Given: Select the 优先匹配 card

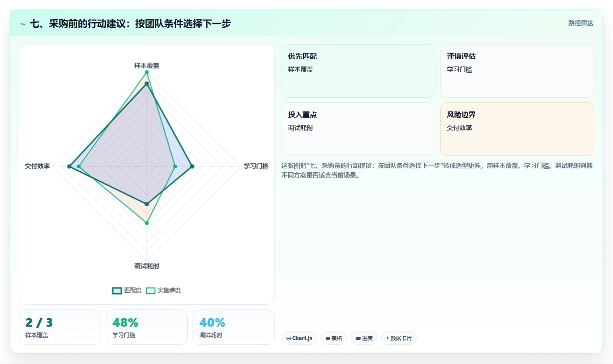Looking at the screenshot, I should click(358, 71).
